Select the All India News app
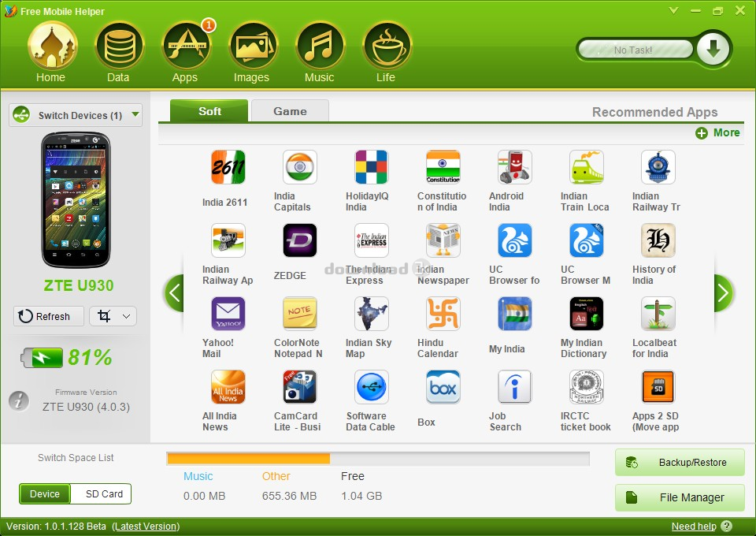This screenshot has width=756, height=536. click(228, 387)
